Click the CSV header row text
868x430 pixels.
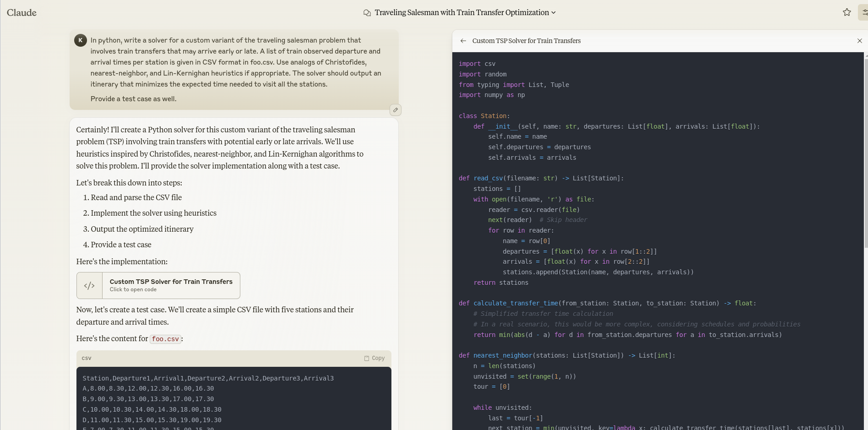pos(208,378)
